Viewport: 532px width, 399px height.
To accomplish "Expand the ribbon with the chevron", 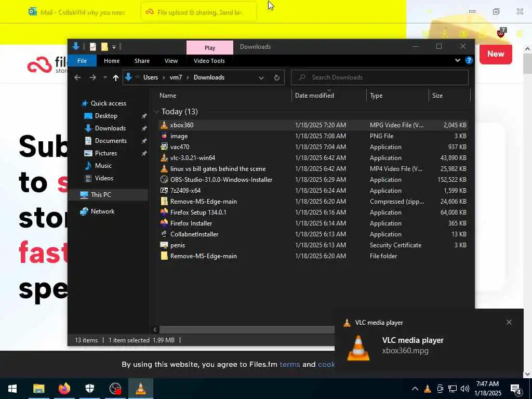I will [x=457, y=60].
